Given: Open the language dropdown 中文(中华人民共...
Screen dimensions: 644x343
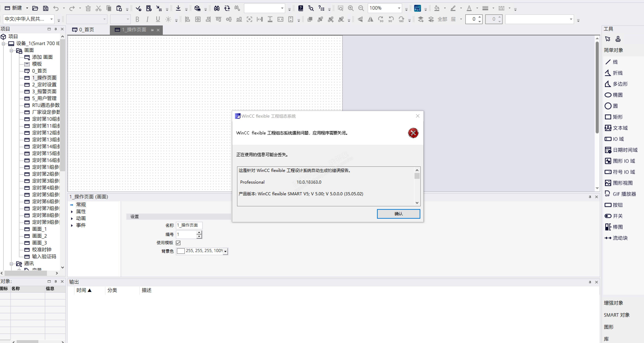Looking at the screenshot, I should click(x=51, y=19).
